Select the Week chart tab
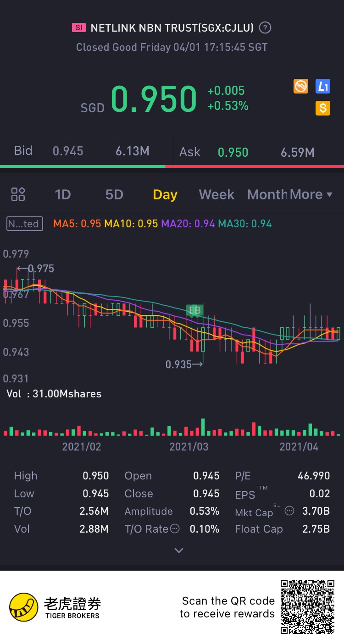The image size is (344, 644). [x=216, y=194]
